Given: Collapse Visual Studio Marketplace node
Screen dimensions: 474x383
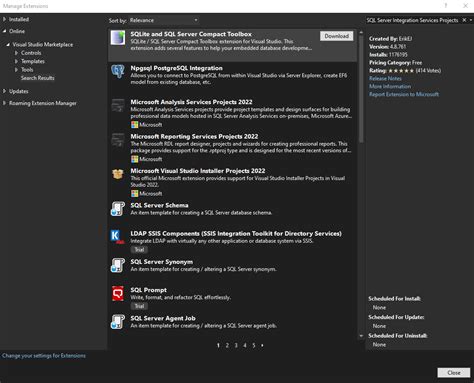Looking at the screenshot, I should [8, 44].
